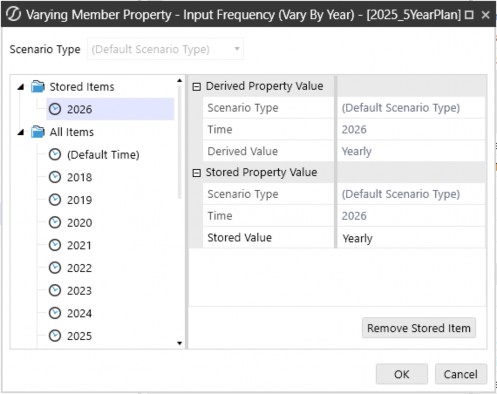Select year 2025 in tree
This screenshot has height=394, width=497.
[x=79, y=336]
